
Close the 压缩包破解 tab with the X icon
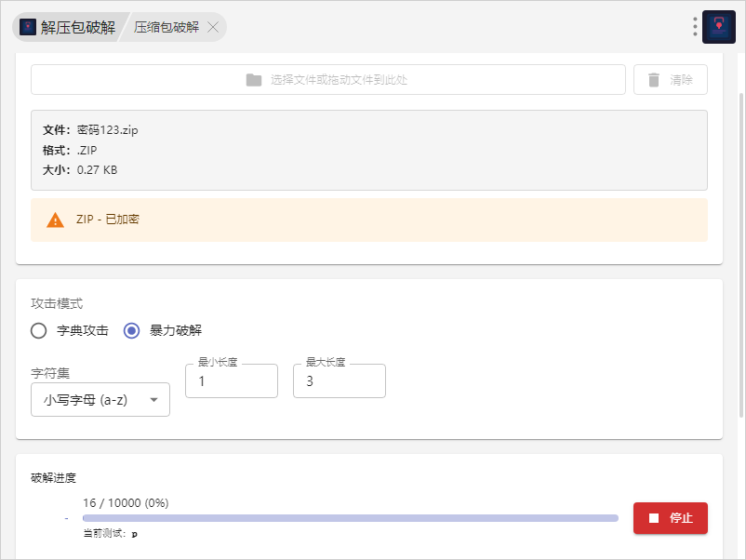tap(213, 27)
